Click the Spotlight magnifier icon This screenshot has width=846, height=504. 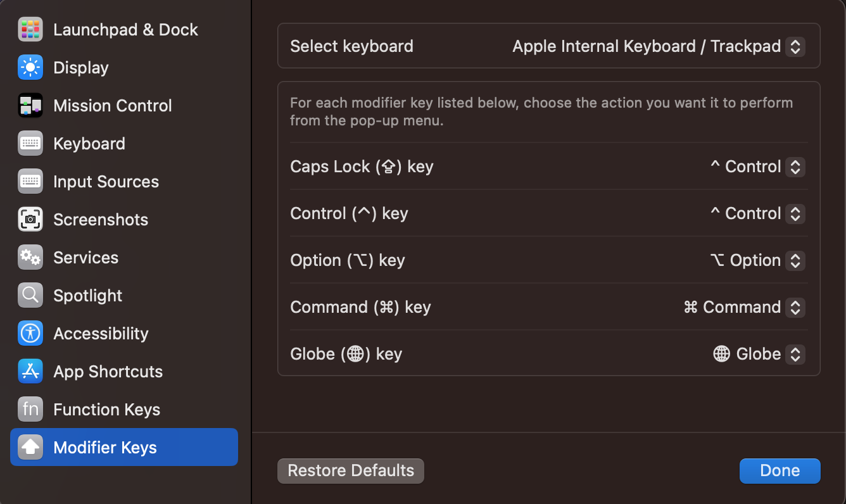pyautogui.click(x=30, y=296)
